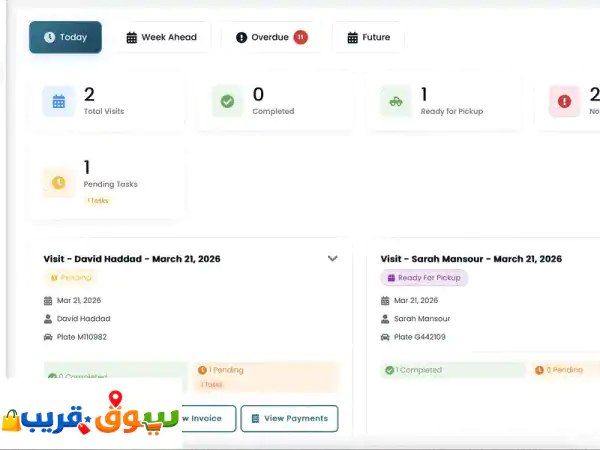Click the 'Ready for Pickup' stat label
The height and width of the screenshot is (450, 600).
click(452, 111)
